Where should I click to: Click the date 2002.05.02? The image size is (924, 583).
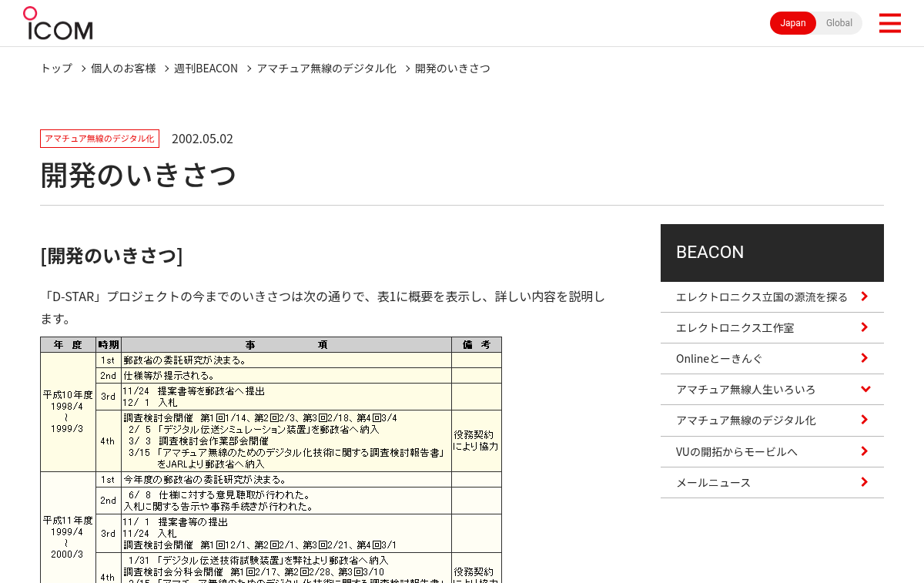click(203, 139)
